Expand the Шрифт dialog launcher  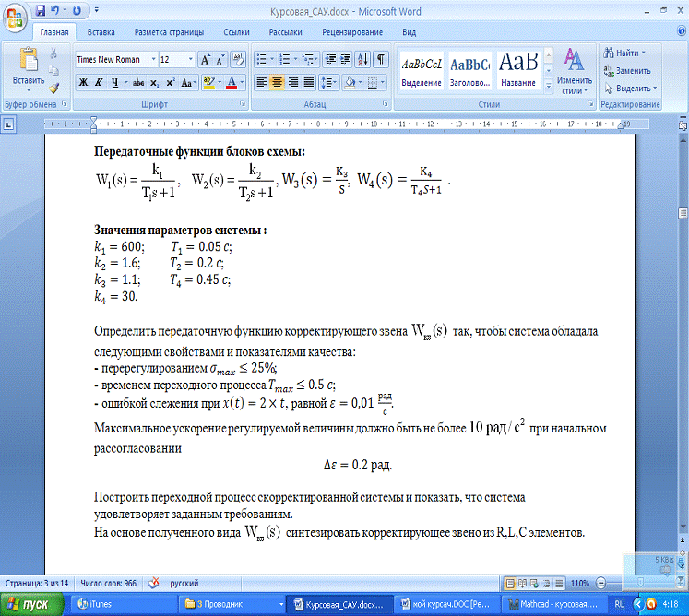tap(242, 105)
